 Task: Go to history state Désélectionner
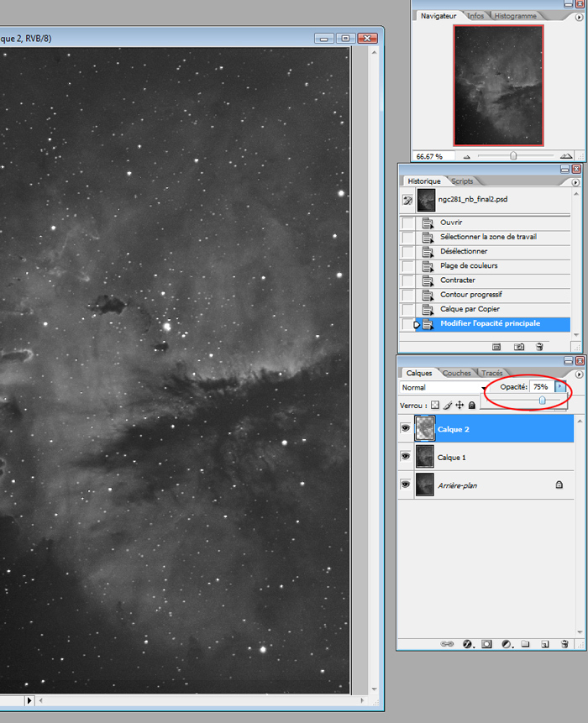pyautogui.click(x=493, y=251)
